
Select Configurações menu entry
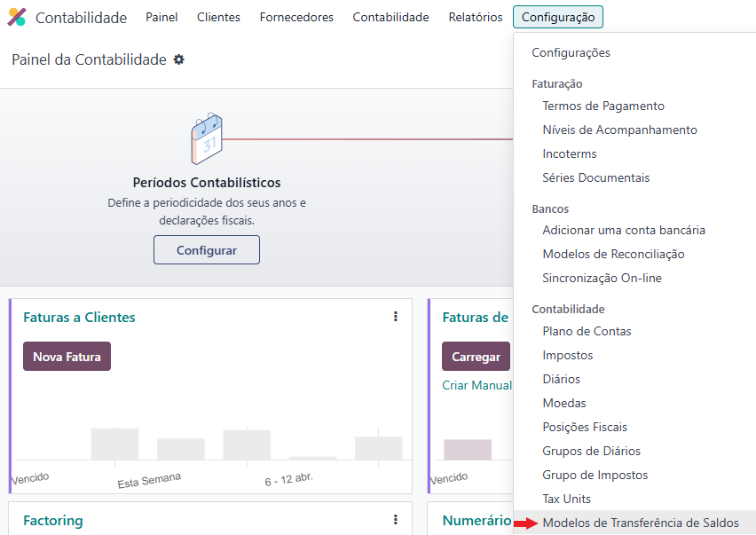point(571,52)
